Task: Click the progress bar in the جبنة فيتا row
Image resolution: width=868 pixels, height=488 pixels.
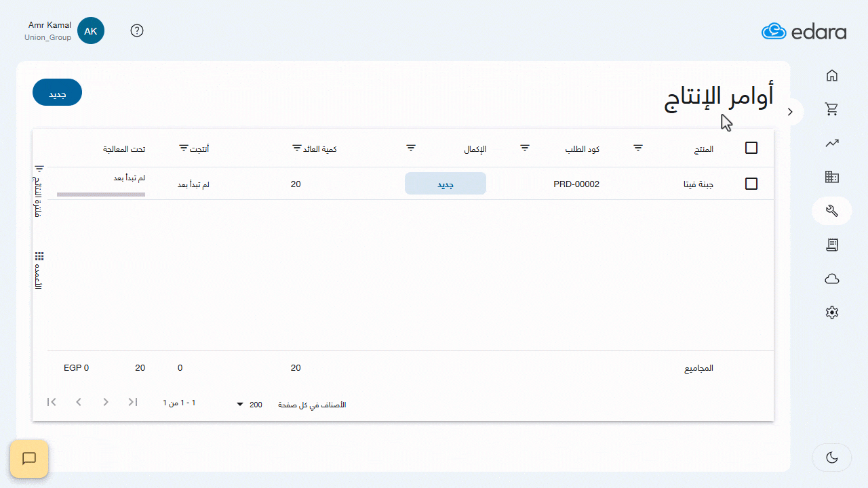Action: [x=101, y=195]
